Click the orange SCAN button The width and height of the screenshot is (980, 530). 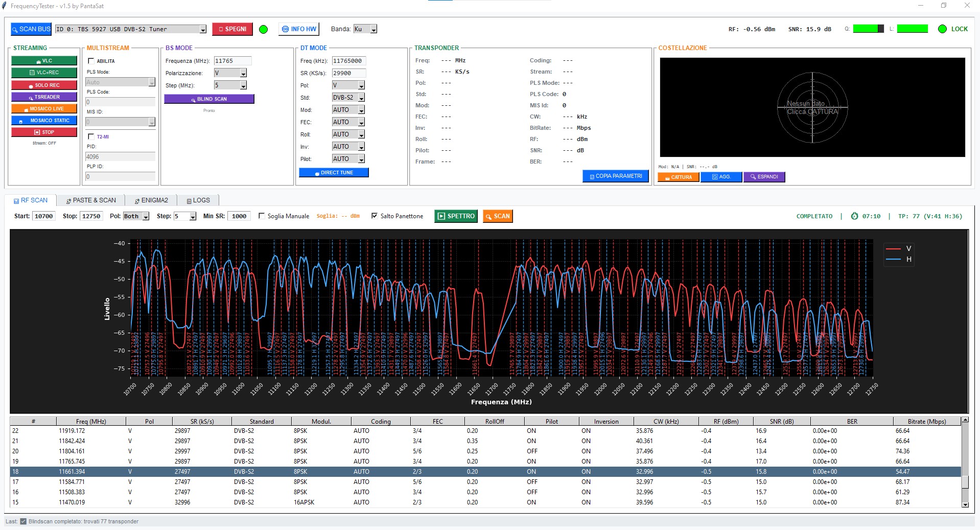pos(498,216)
